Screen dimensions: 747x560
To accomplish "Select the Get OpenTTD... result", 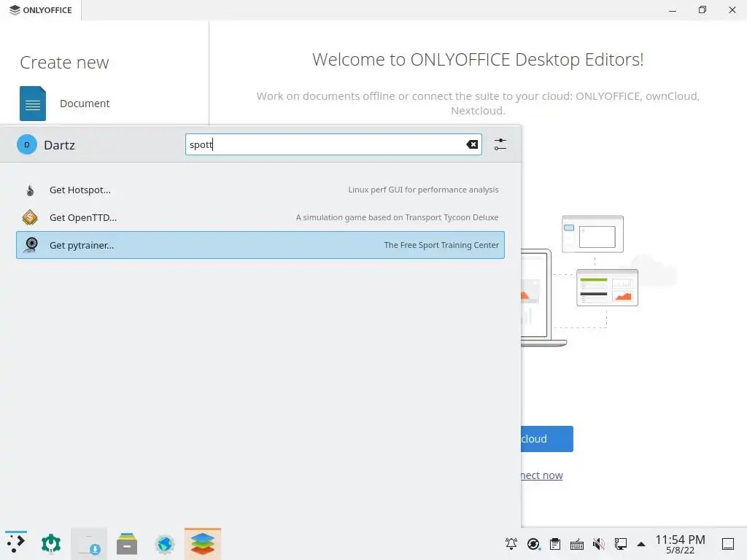I will 260,217.
